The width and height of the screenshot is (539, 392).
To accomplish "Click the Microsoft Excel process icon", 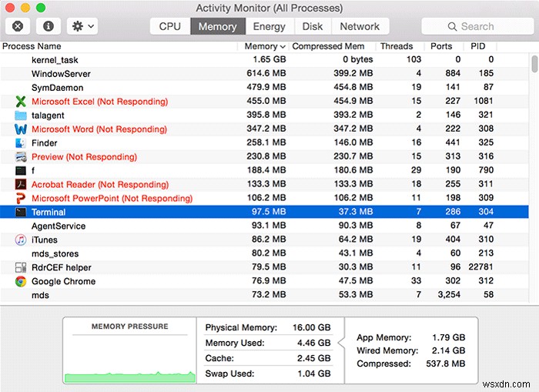I will tap(21, 102).
